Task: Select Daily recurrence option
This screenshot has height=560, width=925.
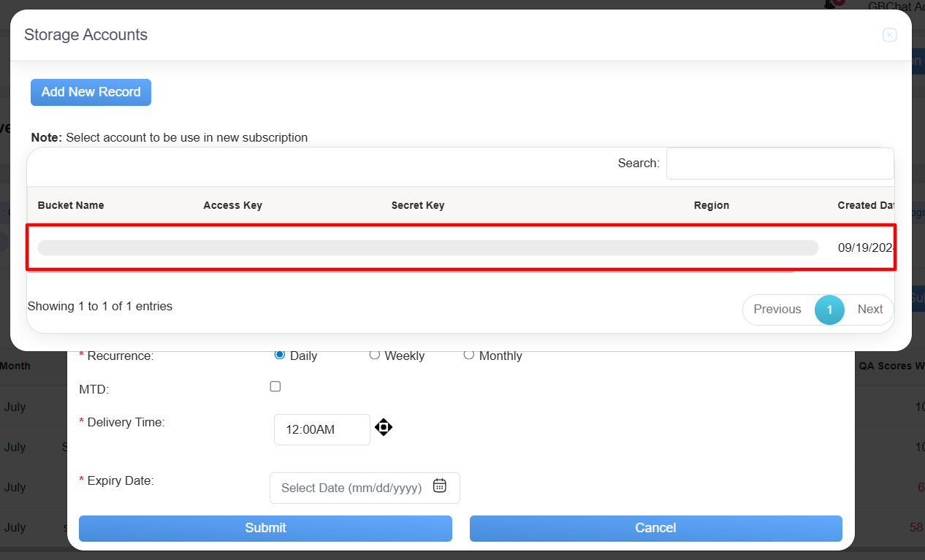Action: (x=279, y=355)
